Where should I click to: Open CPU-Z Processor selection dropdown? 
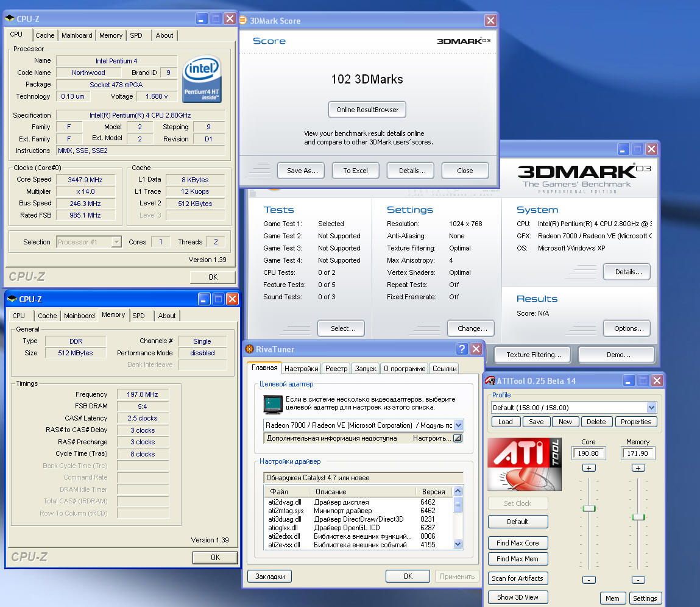[x=116, y=241]
